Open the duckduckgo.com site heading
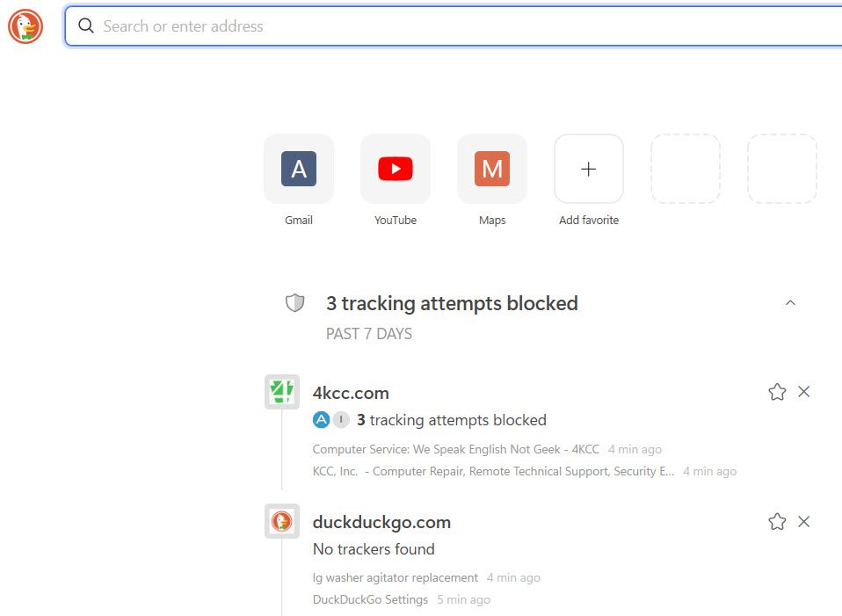 coord(381,522)
